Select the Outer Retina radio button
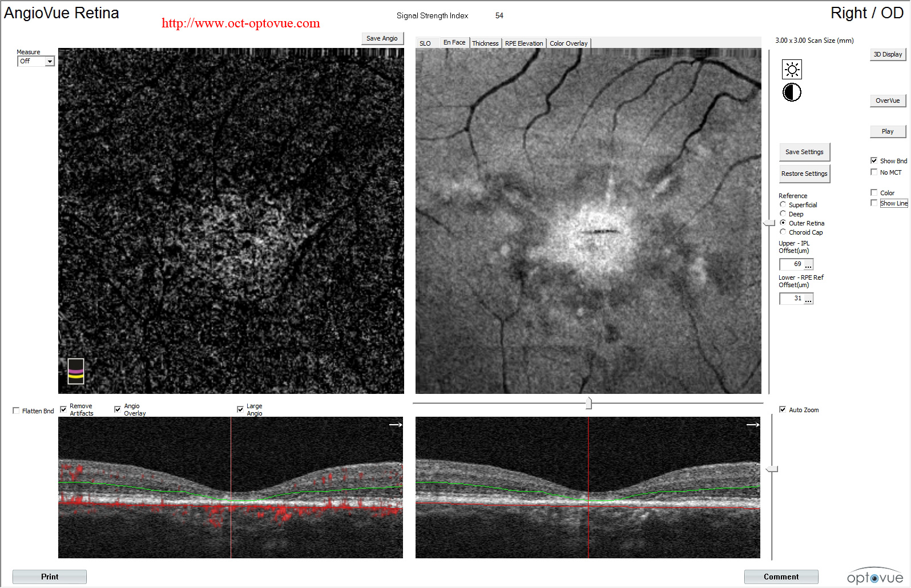 point(783,223)
